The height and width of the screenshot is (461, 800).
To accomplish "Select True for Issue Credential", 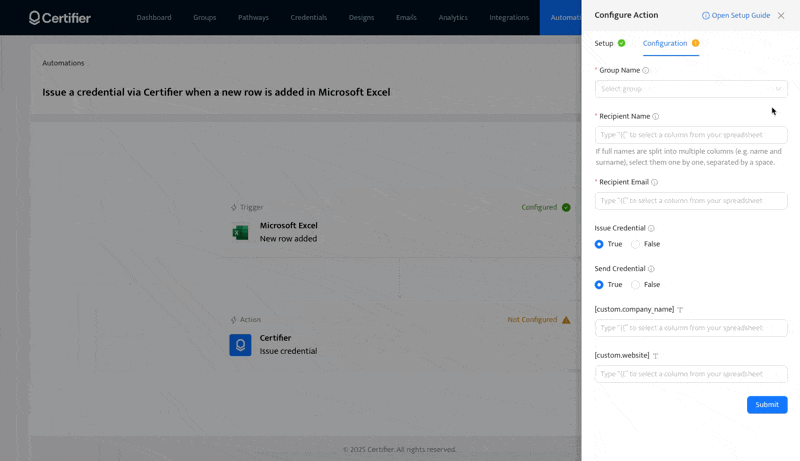I will click(x=599, y=244).
